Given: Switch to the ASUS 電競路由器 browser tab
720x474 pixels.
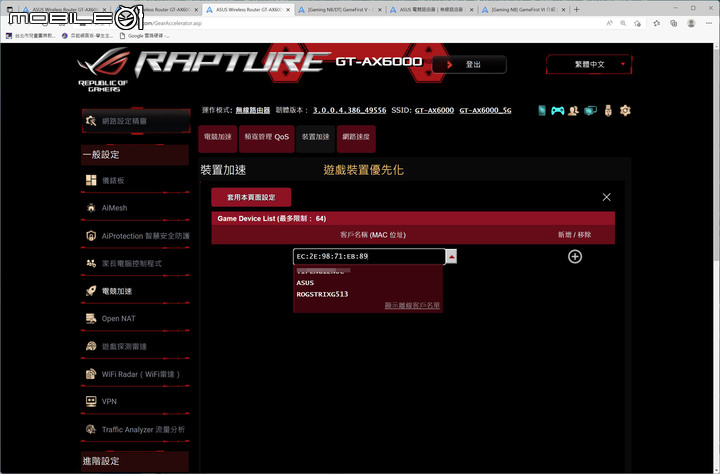Looking at the screenshot, I should (431, 9).
